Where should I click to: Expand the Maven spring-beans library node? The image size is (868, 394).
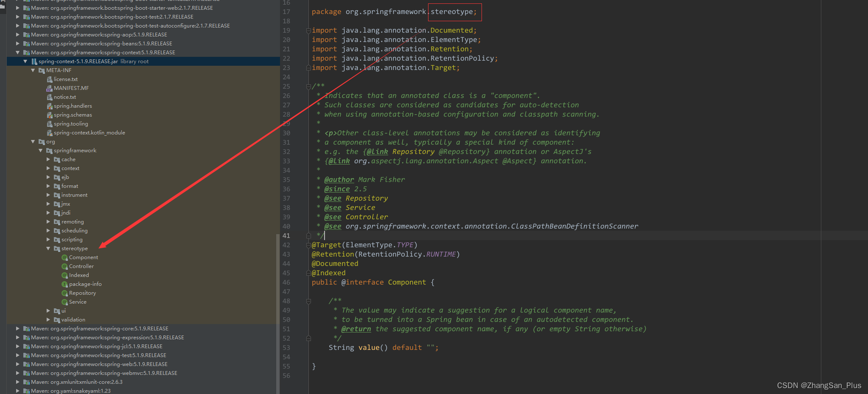coord(17,44)
